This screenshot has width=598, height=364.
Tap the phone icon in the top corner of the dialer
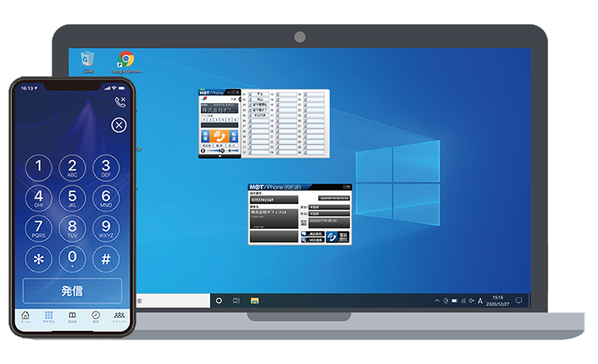click(120, 101)
